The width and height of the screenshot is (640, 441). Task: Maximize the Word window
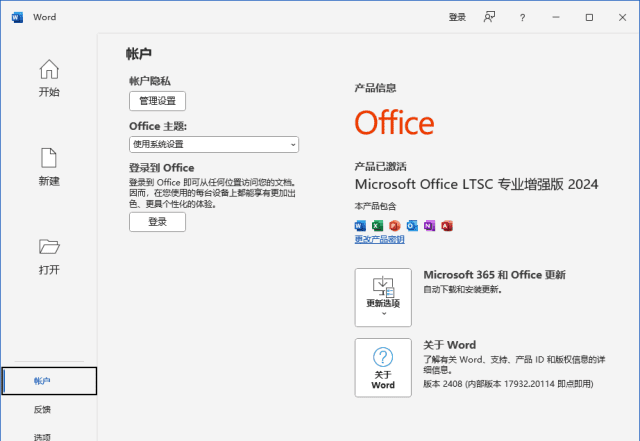coord(589,17)
